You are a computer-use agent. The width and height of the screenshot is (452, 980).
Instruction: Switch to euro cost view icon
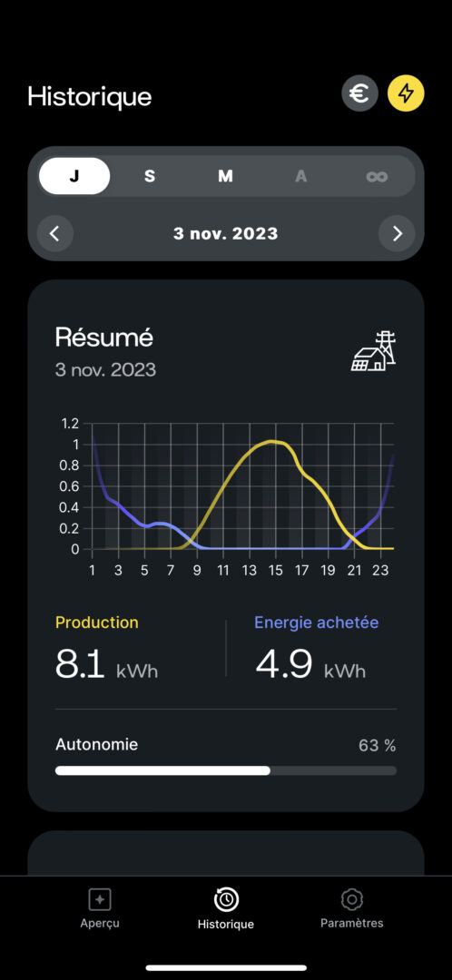(x=359, y=93)
